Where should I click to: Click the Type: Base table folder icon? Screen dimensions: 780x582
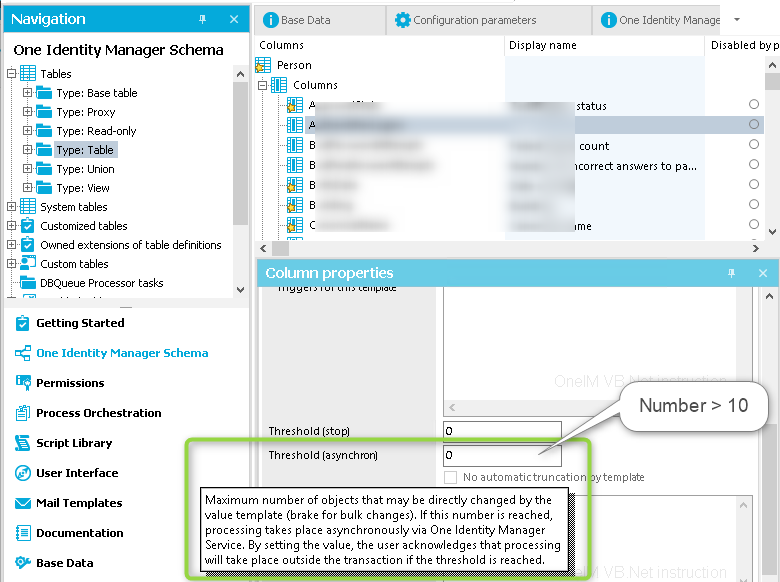[x=44, y=93]
